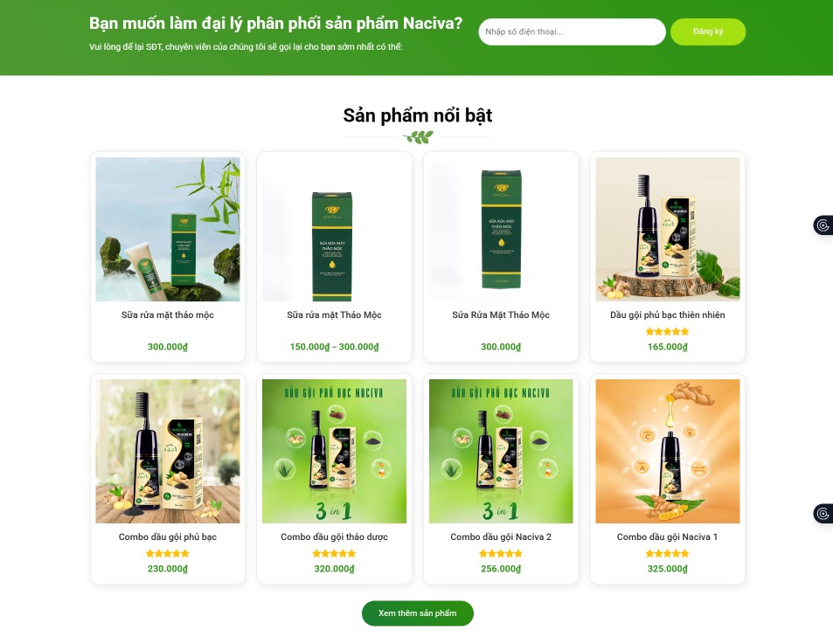Screen dimensions: 833x644
Task: Click star rating under Combo dầu gội Naciva 1
Action: [x=667, y=553]
